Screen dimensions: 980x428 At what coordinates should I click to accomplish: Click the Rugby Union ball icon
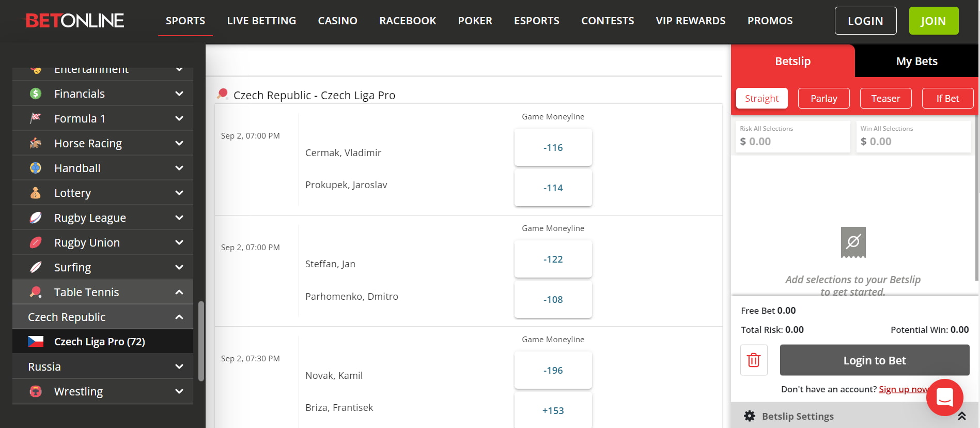coord(36,242)
